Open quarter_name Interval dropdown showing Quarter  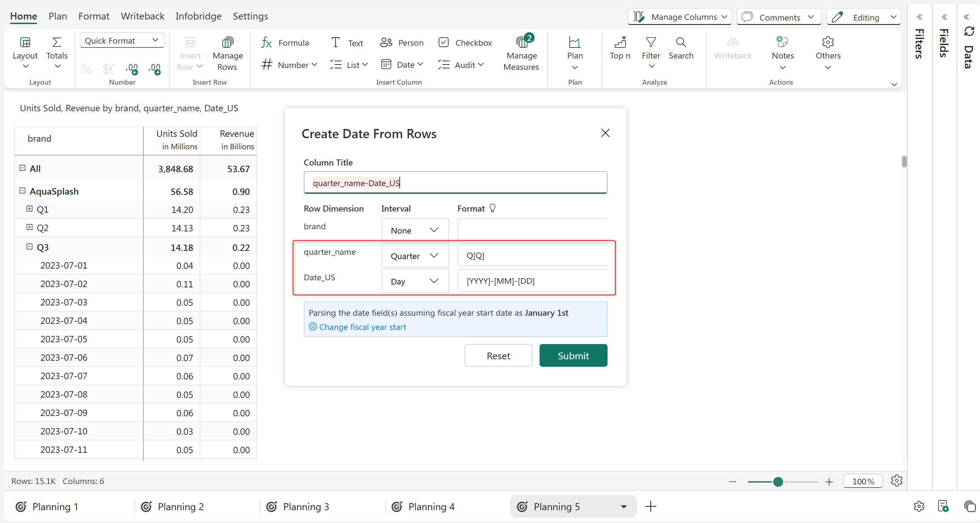[x=415, y=256]
